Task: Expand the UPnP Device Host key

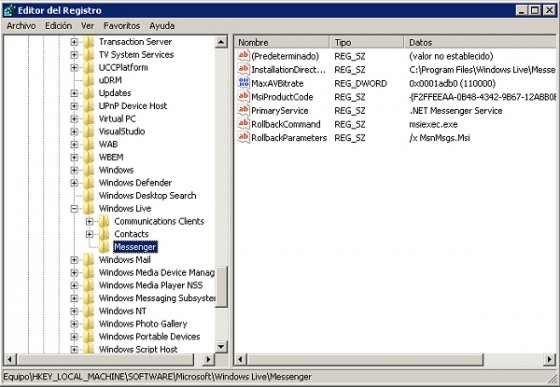Action: [74, 106]
